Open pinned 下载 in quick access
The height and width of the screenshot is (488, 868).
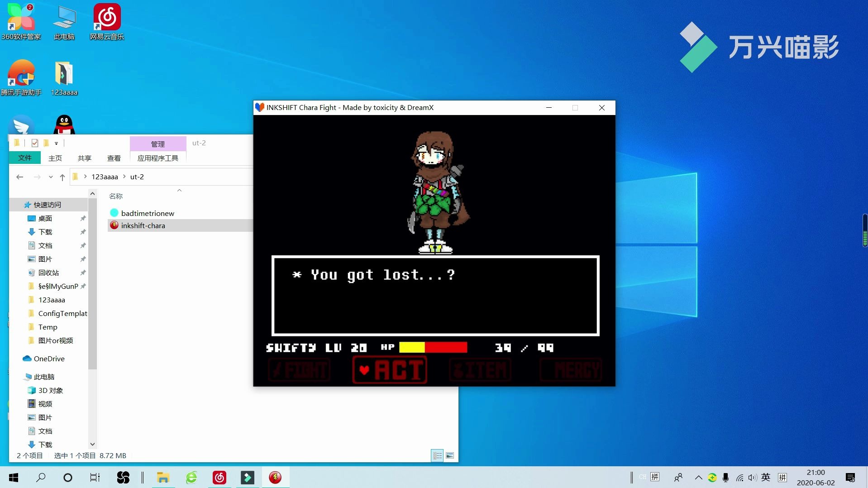pyautogui.click(x=45, y=232)
